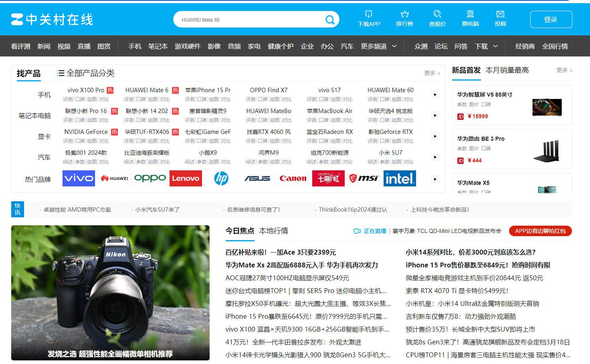Expand the 更多频道 dropdown

(x=378, y=47)
